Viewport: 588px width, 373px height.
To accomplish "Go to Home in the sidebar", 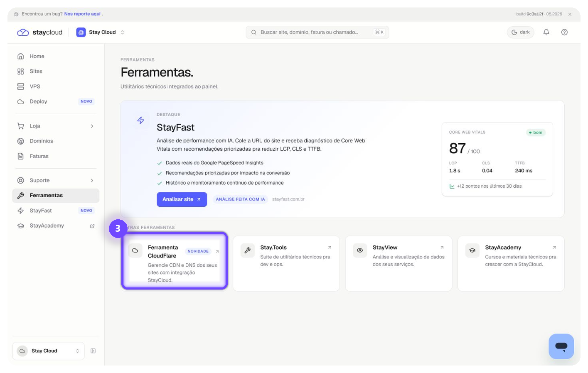I will click(x=56, y=56).
